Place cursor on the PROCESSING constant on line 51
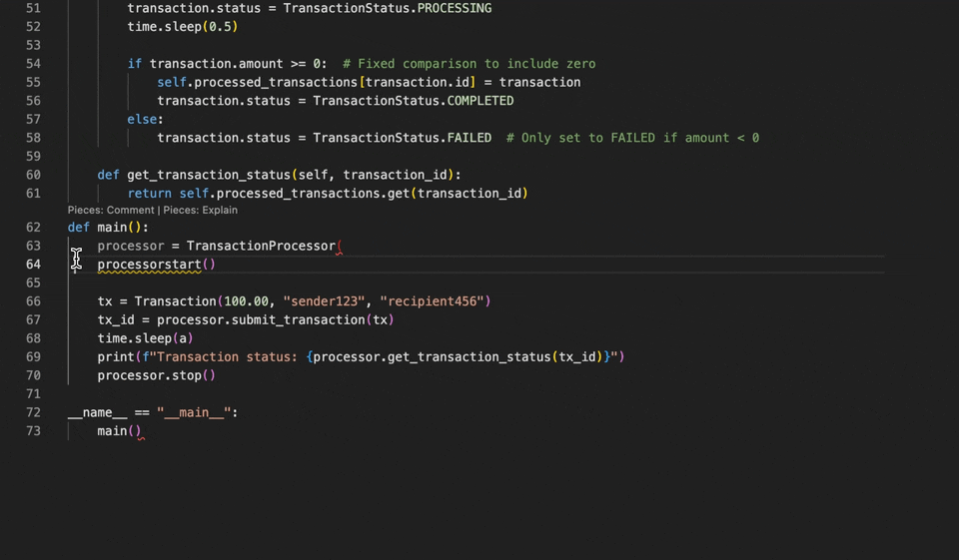Screen dimensions: 959x560 pyautogui.click(x=454, y=9)
